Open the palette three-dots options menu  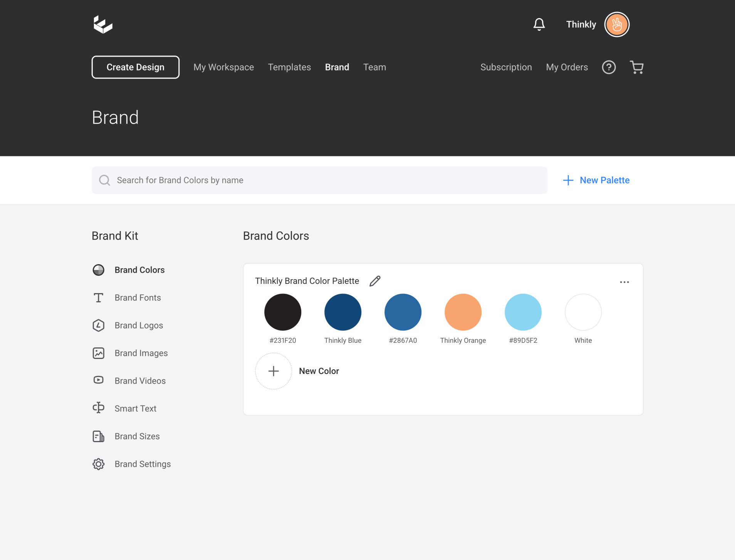(x=624, y=282)
